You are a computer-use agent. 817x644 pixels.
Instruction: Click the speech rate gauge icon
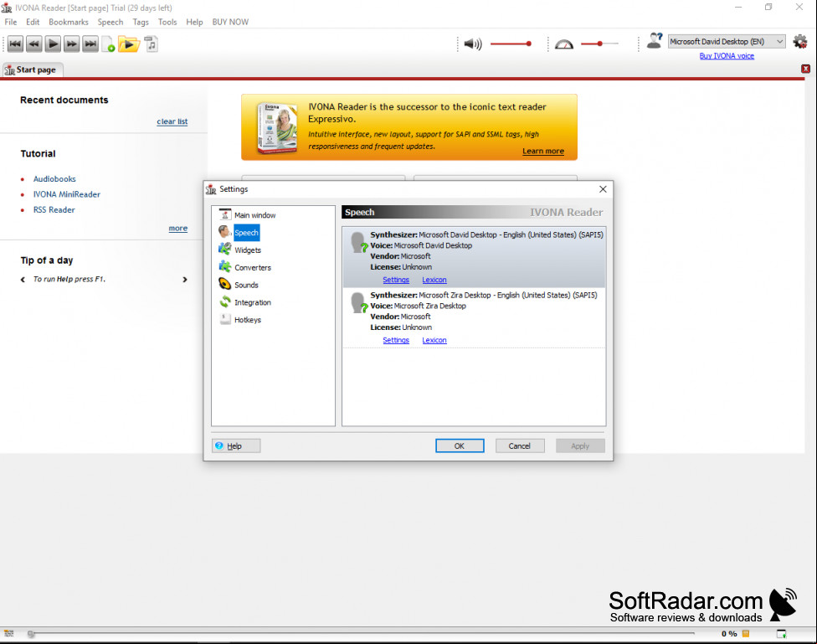(x=563, y=44)
